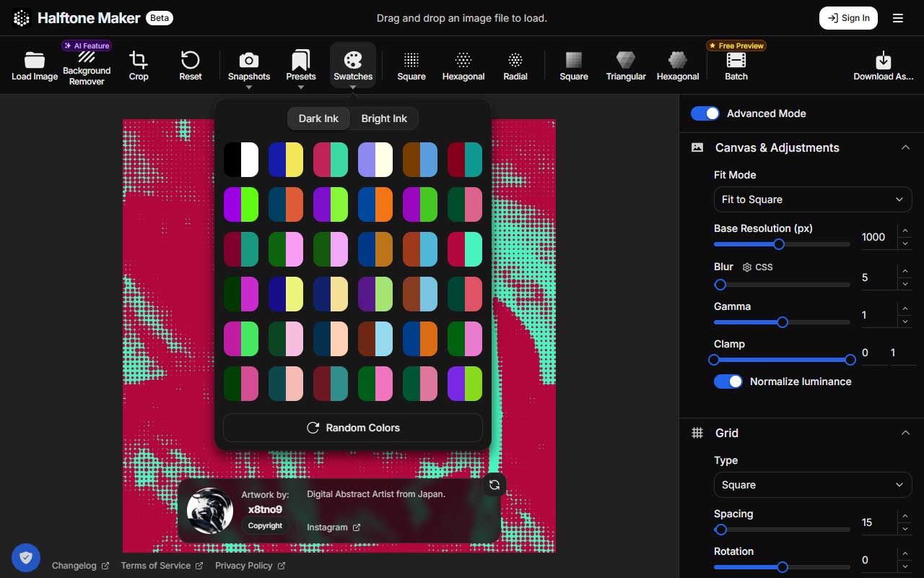Click the Rotation slider handle
The image size is (924, 578).
(783, 567)
